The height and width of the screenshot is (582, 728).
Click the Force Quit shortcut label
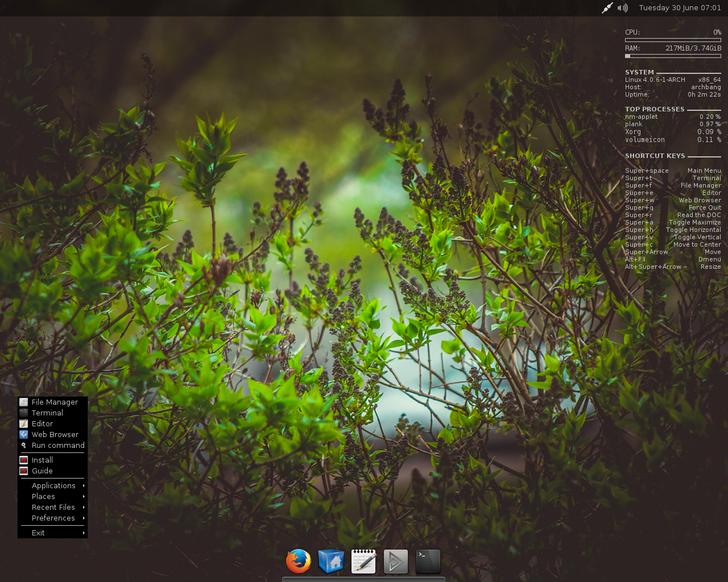point(705,207)
